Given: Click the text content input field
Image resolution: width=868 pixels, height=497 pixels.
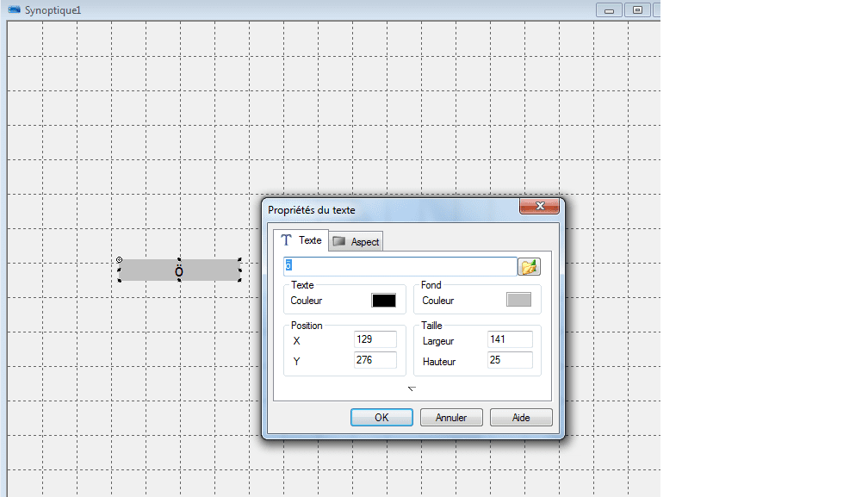Looking at the screenshot, I should point(400,267).
